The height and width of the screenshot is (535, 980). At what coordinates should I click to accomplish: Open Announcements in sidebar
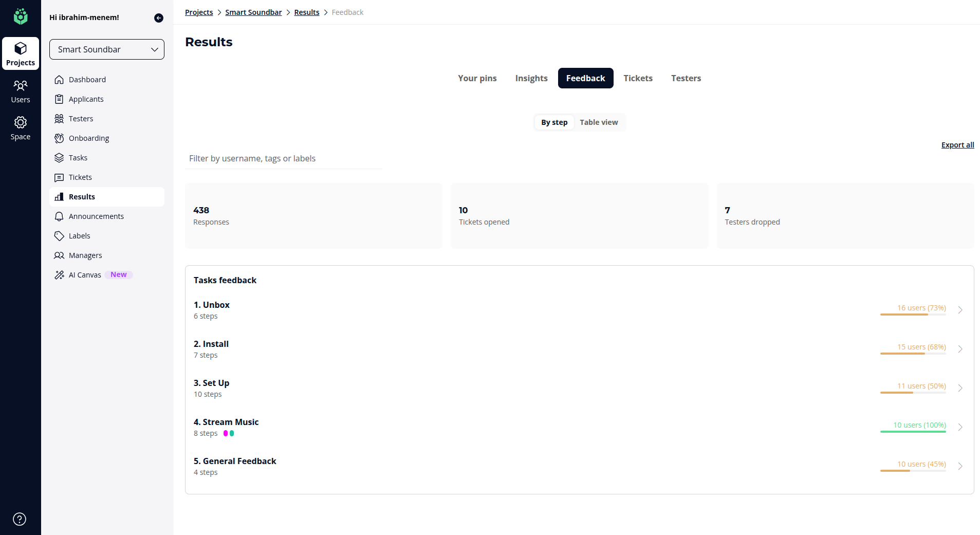tap(107, 216)
